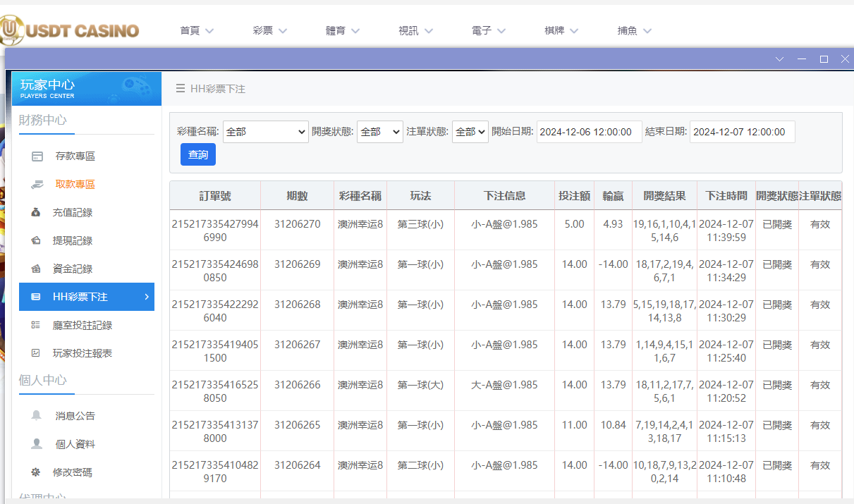Expand the 開獎狀態 status dropdown
Viewport: 854px width, 504px height.
coord(379,132)
